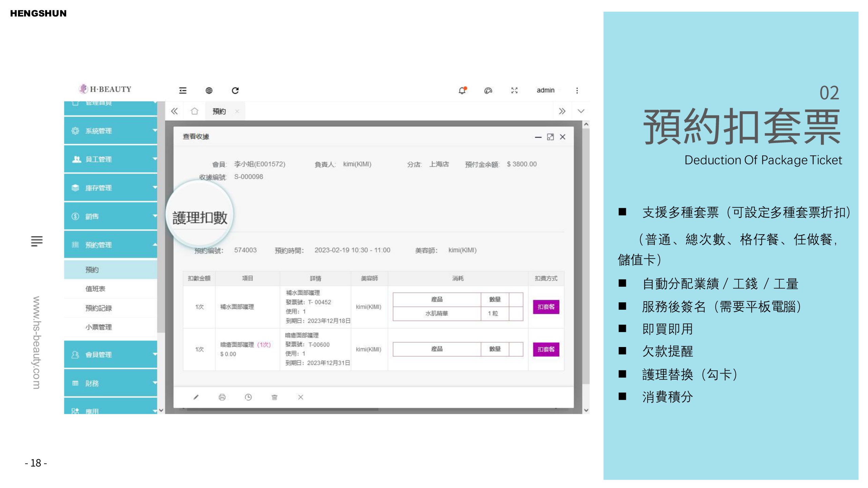The width and height of the screenshot is (868, 488).
Task: Click the print receipt icon
Action: 222,397
